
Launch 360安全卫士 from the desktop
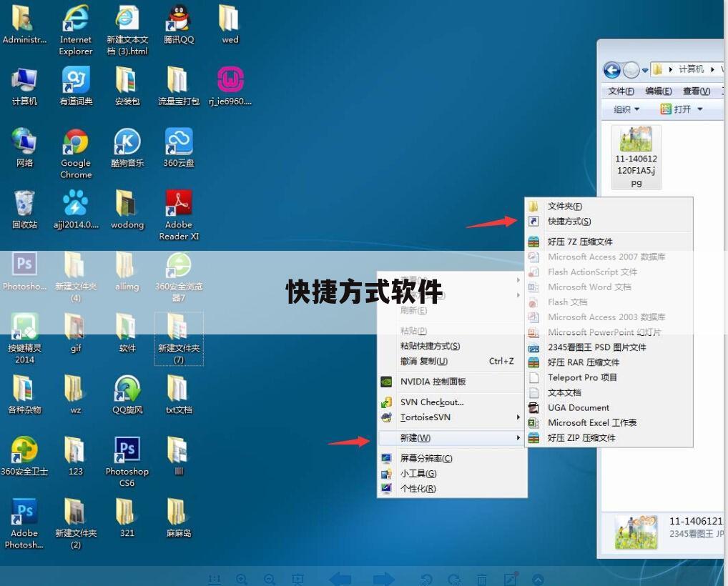click(x=24, y=456)
